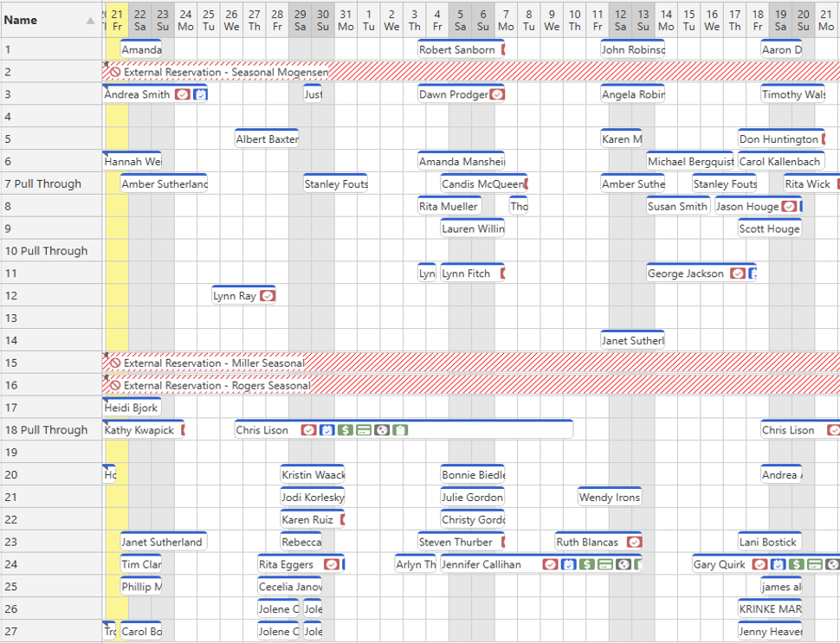
Task: Click the highlighted '21 Fr' date header
Action: [x=117, y=21]
